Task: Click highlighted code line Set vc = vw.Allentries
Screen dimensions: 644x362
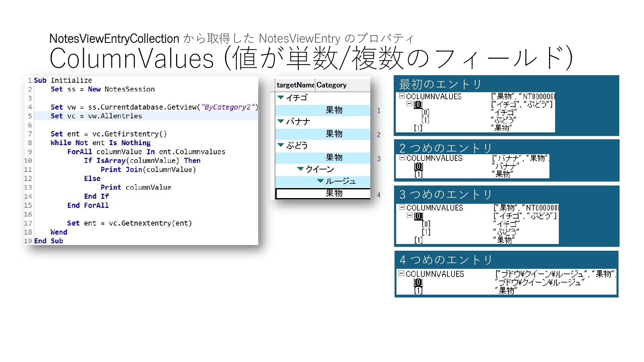Action: pyautogui.click(x=96, y=116)
